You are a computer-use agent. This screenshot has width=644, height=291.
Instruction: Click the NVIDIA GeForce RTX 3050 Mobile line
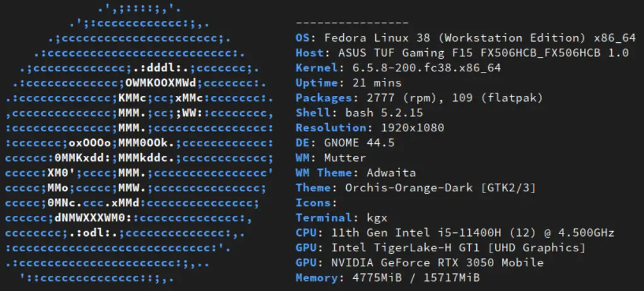pos(419,263)
